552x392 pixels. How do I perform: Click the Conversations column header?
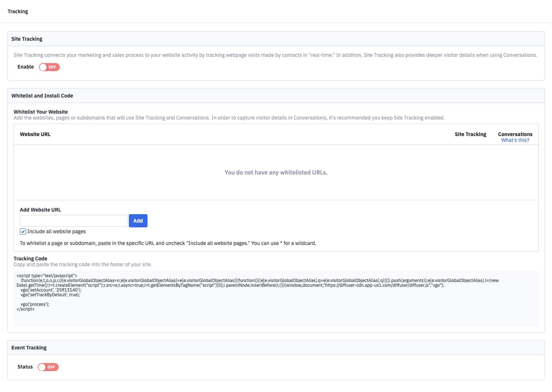pos(515,134)
